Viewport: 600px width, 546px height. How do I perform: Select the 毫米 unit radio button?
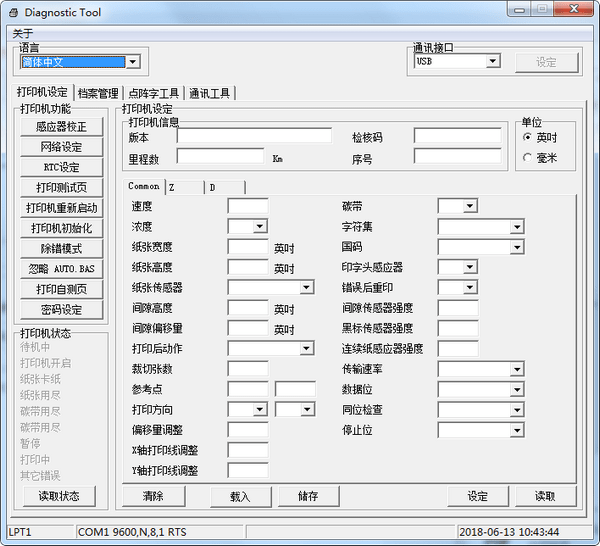pos(527,157)
